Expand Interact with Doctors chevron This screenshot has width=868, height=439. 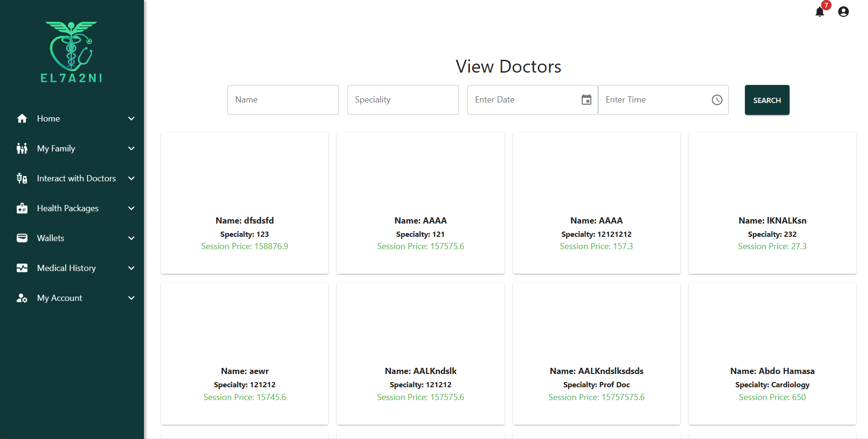coord(132,178)
